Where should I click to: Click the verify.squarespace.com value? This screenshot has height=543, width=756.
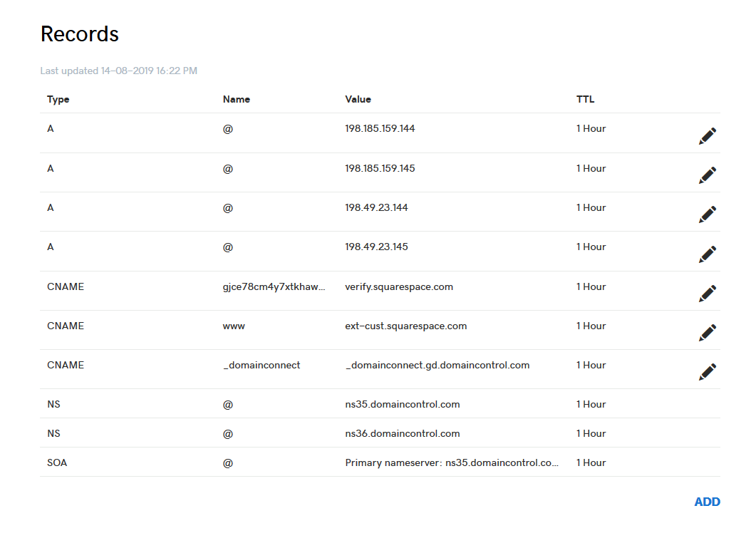point(399,287)
